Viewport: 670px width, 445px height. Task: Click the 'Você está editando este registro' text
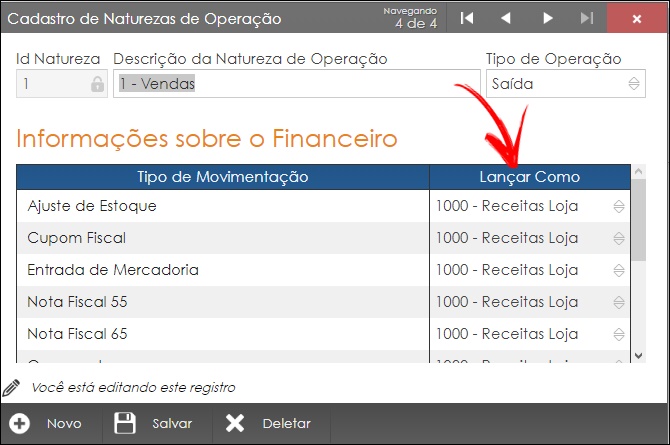(x=133, y=387)
